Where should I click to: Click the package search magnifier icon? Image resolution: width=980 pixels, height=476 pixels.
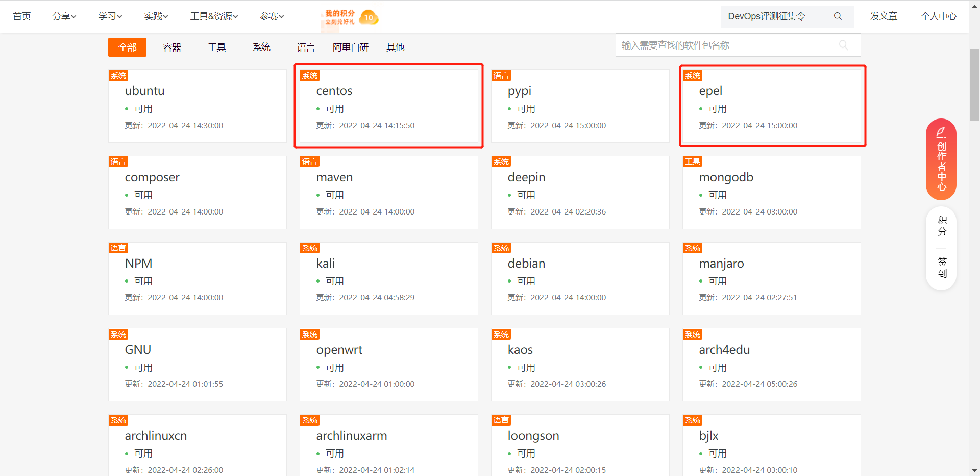pyautogui.click(x=844, y=45)
